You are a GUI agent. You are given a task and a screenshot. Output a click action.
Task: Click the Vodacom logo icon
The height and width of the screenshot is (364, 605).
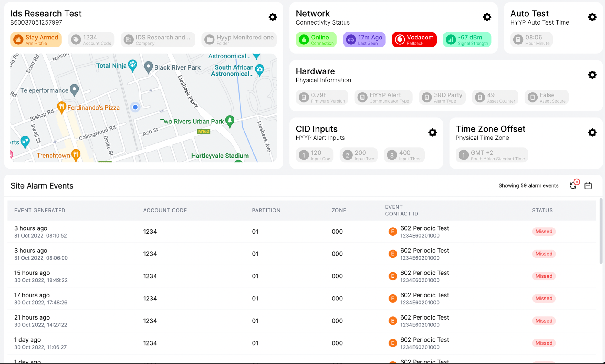click(400, 40)
